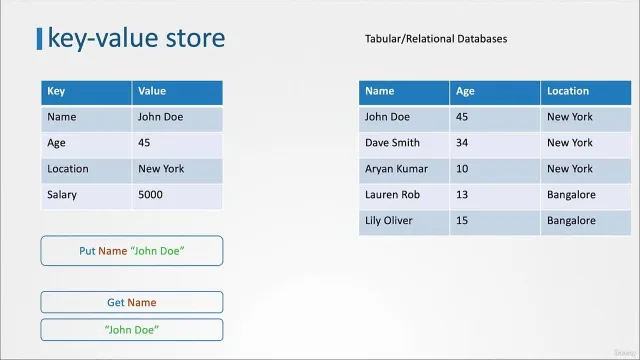The image size is (640, 360).
Task: Click the Aryan Kumar name cell
Action: [404, 171]
